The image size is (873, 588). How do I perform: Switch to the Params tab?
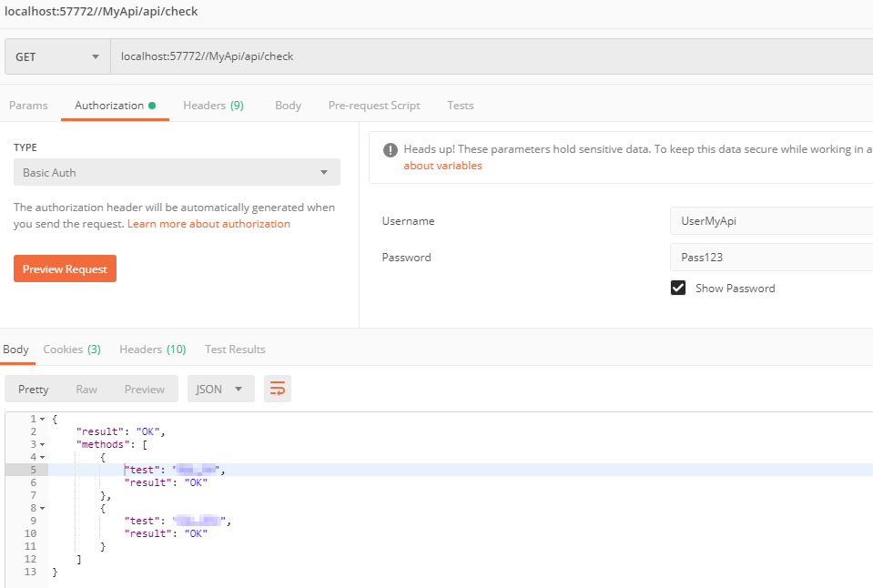click(x=28, y=106)
